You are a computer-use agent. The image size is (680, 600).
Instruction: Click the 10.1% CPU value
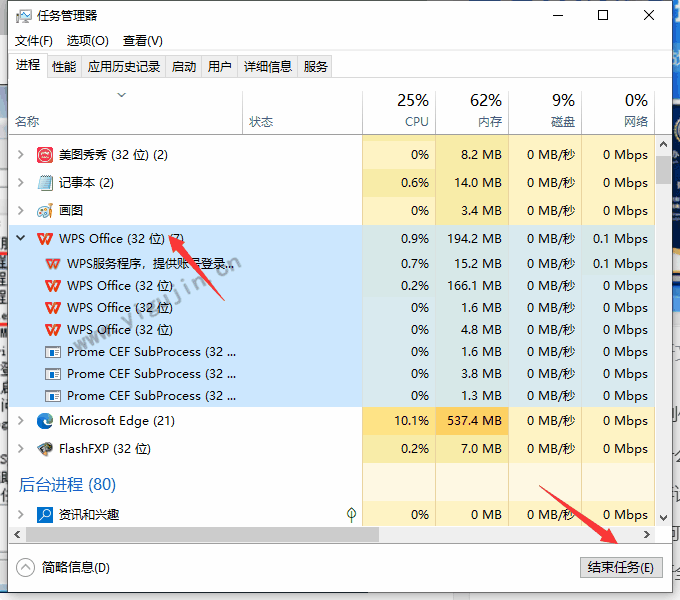(411, 421)
